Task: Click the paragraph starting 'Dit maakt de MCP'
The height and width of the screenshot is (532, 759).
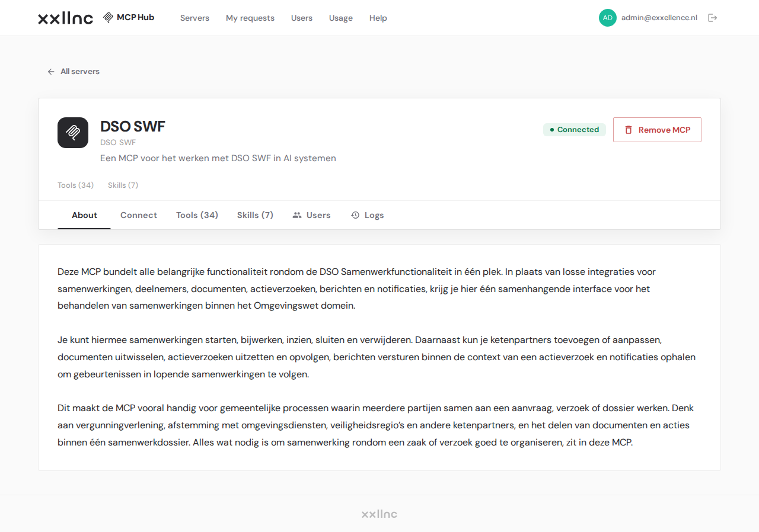Action: click(x=375, y=425)
